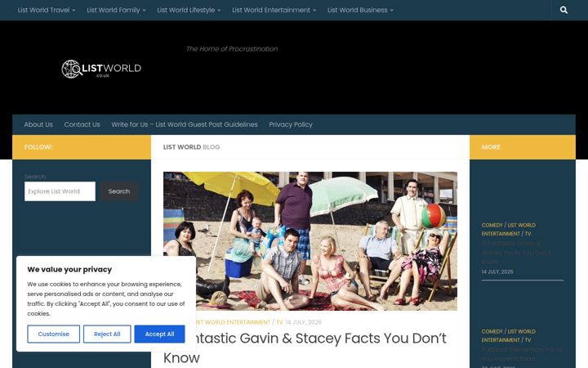588x368 pixels.
Task: Expand the List World Travel menu
Action: coord(47,10)
